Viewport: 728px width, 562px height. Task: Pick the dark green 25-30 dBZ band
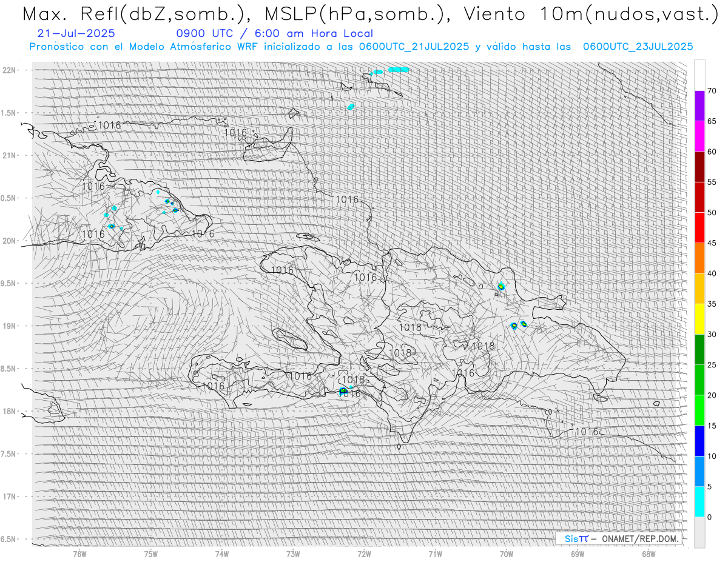(x=699, y=350)
